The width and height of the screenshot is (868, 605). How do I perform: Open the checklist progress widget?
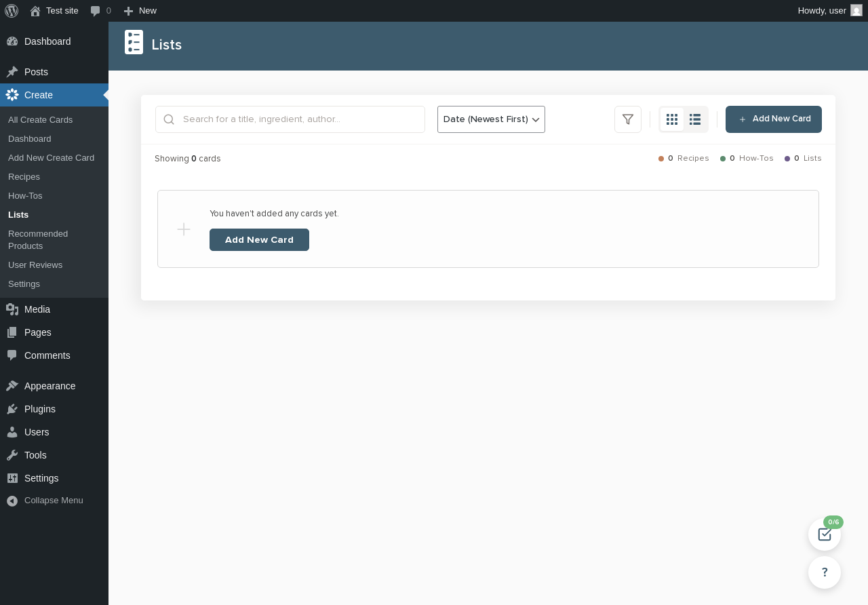pyautogui.click(x=825, y=534)
